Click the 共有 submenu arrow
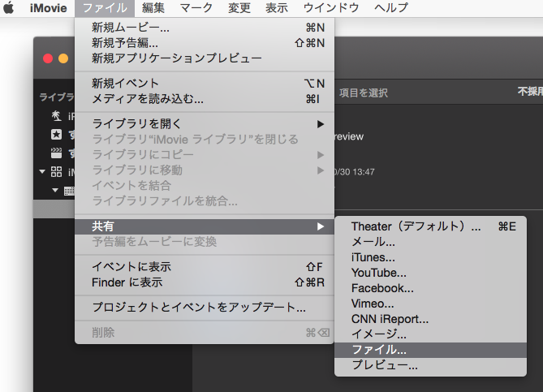 coord(321,226)
